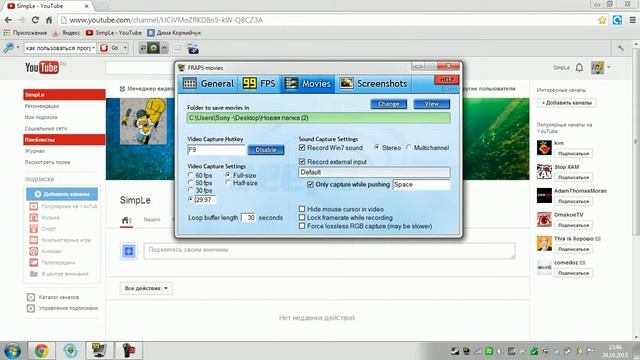This screenshot has width=640, height=360.
Task: Open Chrome from the taskbar
Action: tap(41, 351)
